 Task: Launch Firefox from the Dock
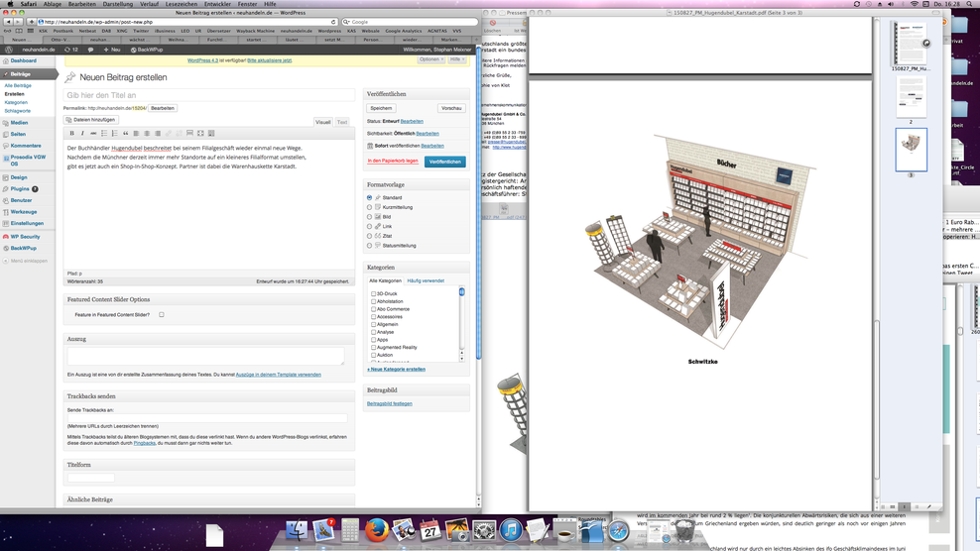376,530
